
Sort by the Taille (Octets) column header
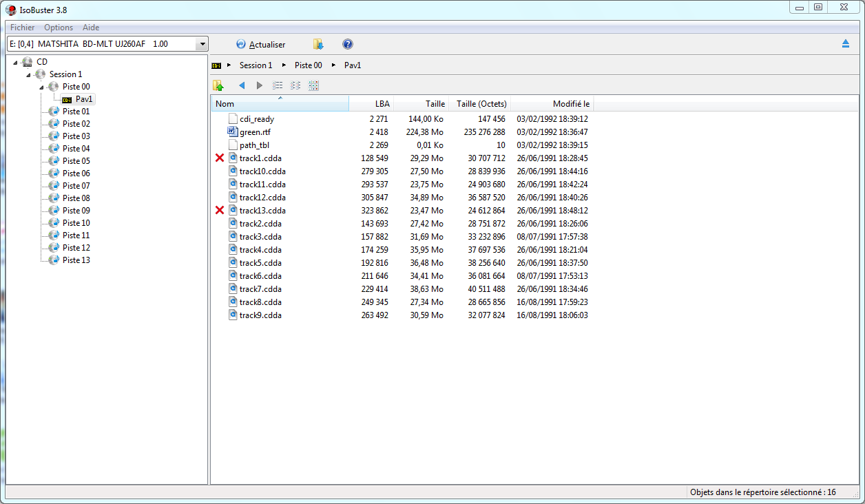[479, 104]
